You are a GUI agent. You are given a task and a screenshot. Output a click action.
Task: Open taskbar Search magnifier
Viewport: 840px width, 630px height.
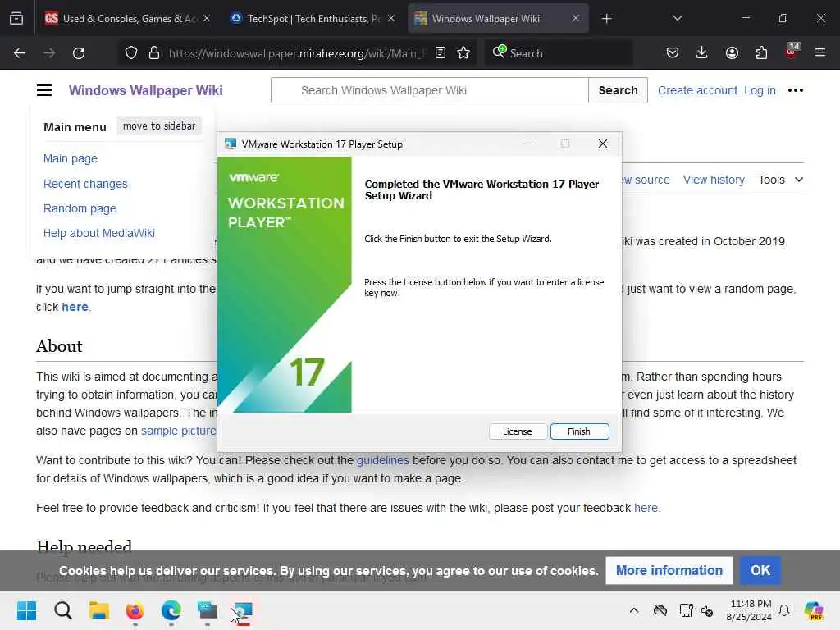tap(62, 610)
